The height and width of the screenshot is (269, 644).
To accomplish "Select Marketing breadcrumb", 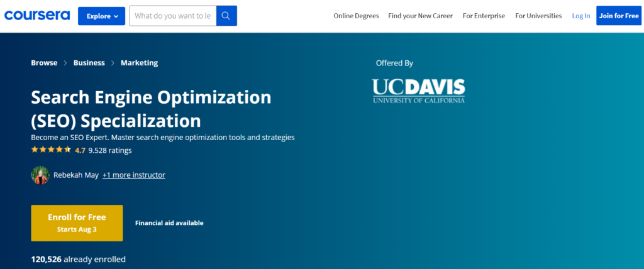I will [x=139, y=63].
